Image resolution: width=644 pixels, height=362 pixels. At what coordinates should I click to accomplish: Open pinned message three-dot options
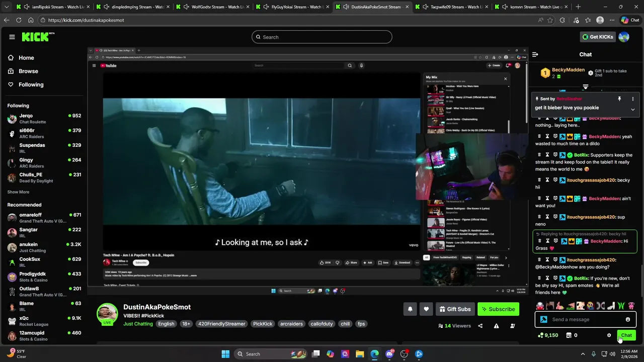click(633, 99)
